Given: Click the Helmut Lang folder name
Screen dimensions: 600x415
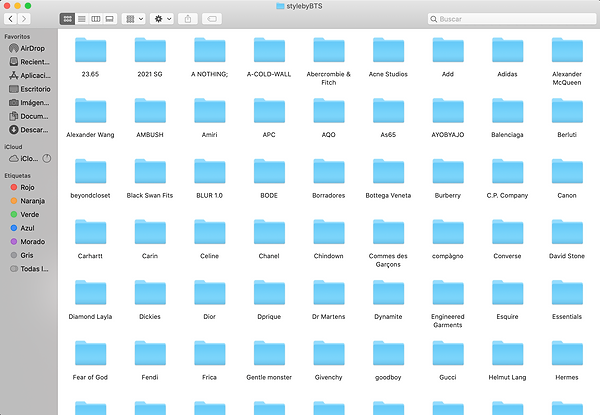Looking at the screenshot, I should pos(507,378).
